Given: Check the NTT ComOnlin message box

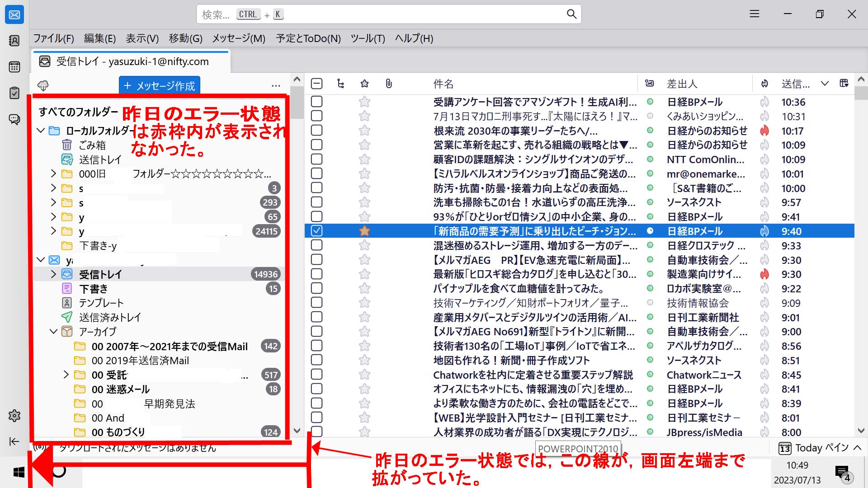Looking at the screenshot, I should [317, 160].
